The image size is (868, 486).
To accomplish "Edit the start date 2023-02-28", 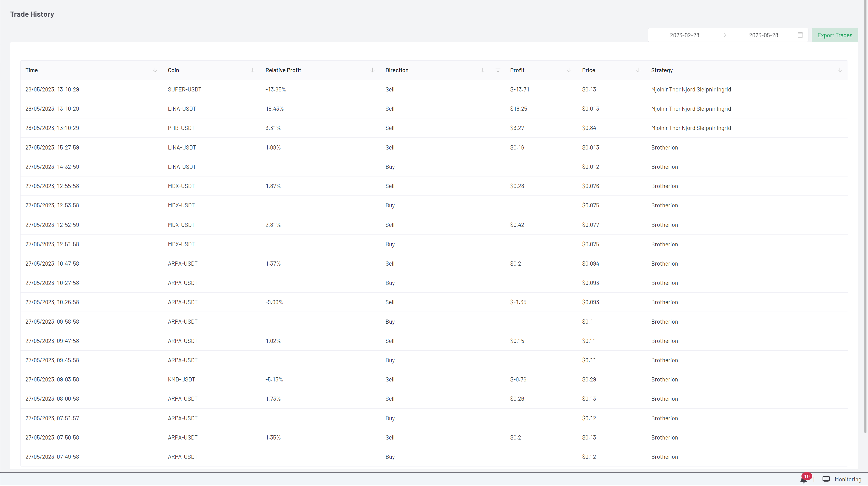I will [x=684, y=35].
